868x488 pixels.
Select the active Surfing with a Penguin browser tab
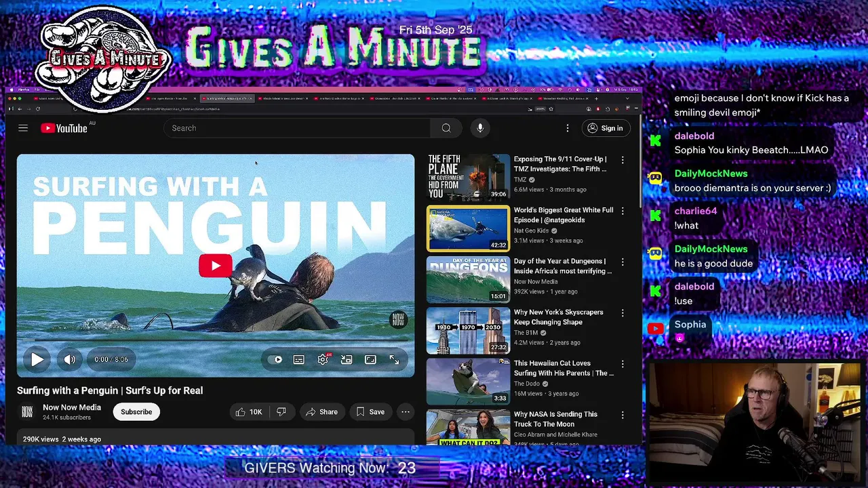coord(226,98)
